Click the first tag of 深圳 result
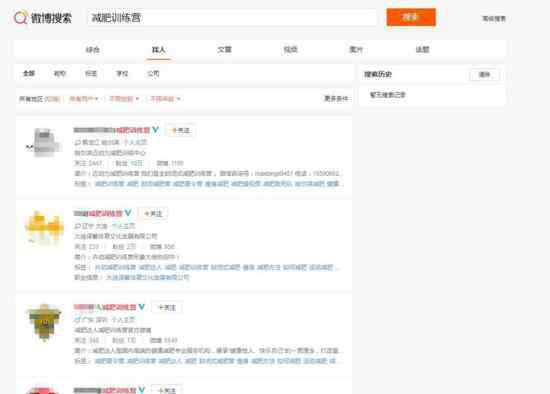The height and width of the screenshot is (394, 550). 109,361
